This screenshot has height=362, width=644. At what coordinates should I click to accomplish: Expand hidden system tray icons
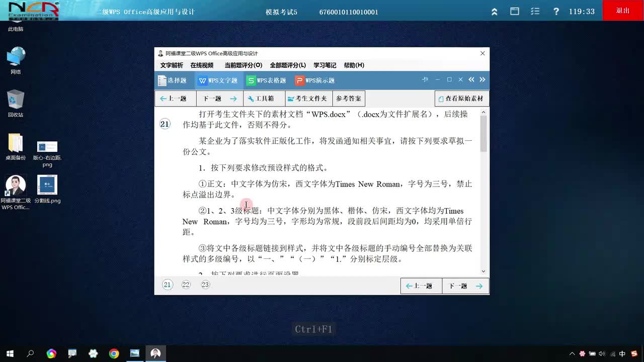[572, 354]
